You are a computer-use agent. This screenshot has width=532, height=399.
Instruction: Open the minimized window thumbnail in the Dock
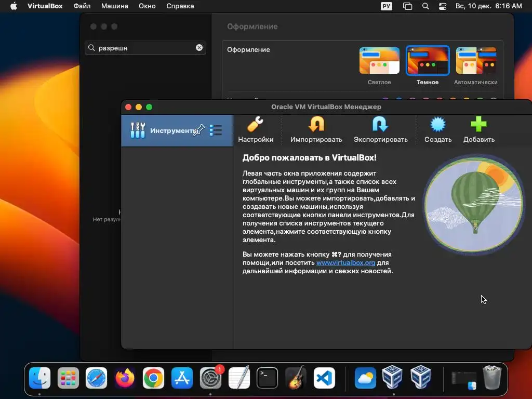tap(464, 380)
